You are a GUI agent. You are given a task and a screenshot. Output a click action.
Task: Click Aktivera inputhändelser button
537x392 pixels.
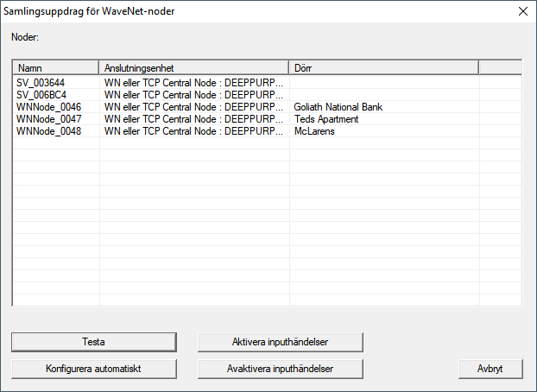coord(280,342)
